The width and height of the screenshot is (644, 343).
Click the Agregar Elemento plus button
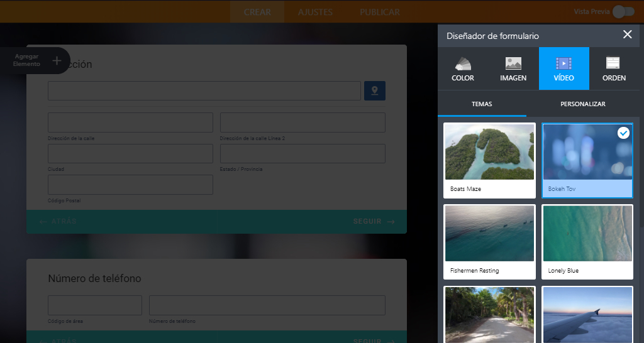(57, 61)
